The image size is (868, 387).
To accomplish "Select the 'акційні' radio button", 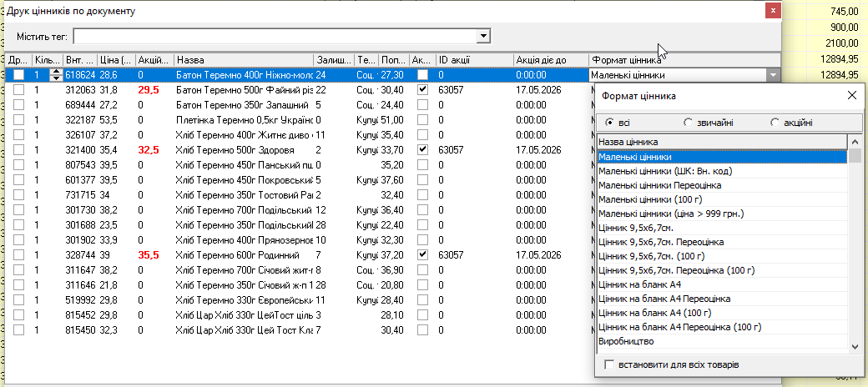I will pyautogui.click(x=775, y=122).
